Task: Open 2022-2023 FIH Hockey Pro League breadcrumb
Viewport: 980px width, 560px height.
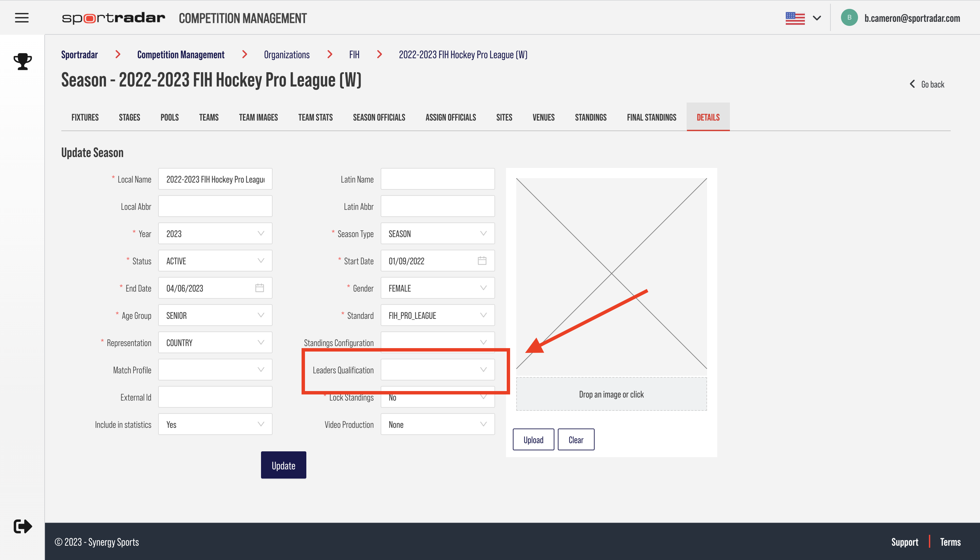Action: (463, 55)
